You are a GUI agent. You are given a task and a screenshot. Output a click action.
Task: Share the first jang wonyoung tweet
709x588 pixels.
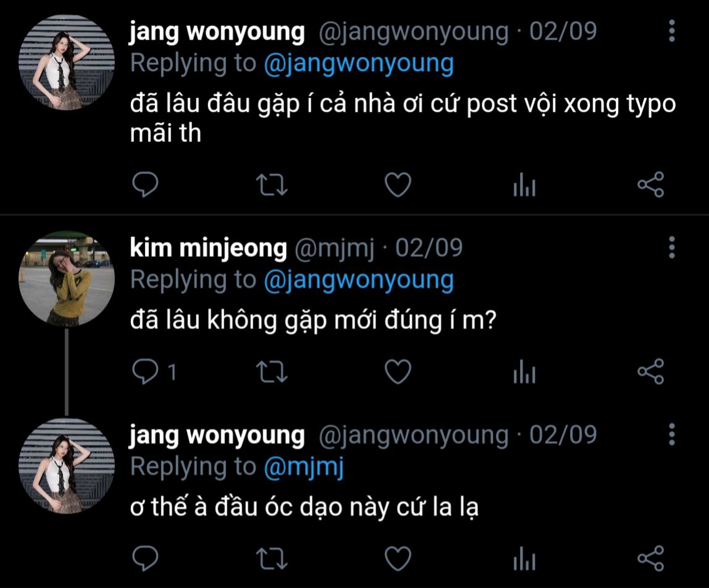click(x=651, y=185)
